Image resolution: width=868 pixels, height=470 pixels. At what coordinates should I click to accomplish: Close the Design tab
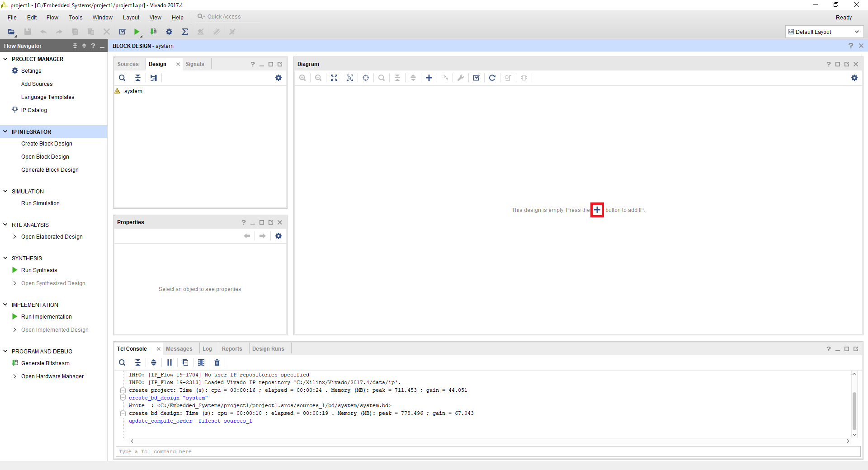point(178,64)
